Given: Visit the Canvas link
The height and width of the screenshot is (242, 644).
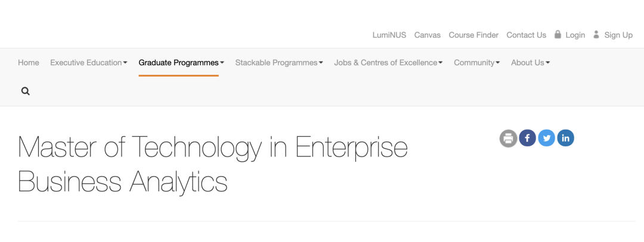Looking at the screenshot, I should [x=428, y=35].
